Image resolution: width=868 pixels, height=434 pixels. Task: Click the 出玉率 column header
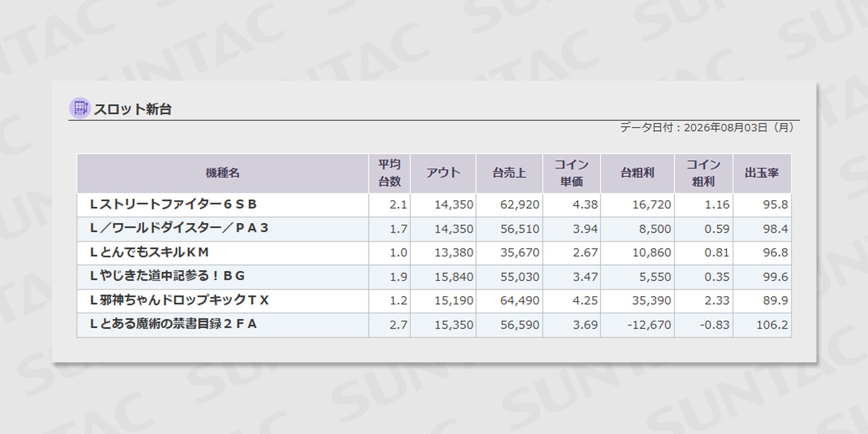coord(762,173)
